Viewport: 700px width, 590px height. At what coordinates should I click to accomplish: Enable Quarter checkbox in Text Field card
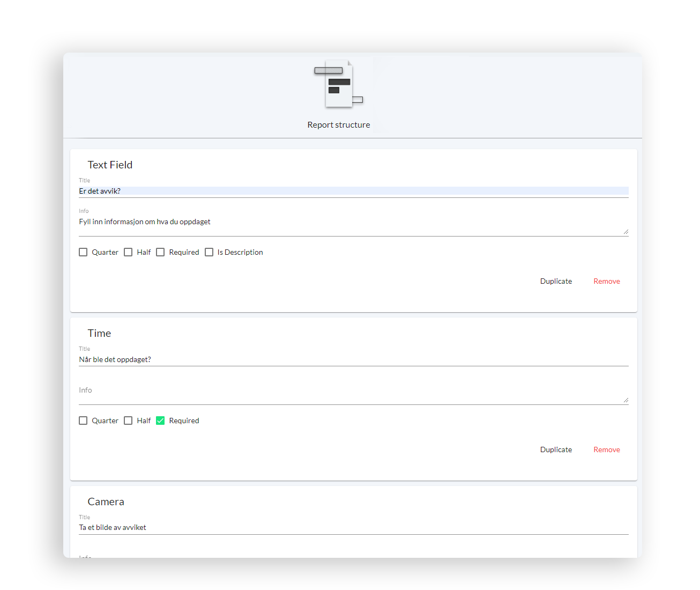(x=83, y=252)
